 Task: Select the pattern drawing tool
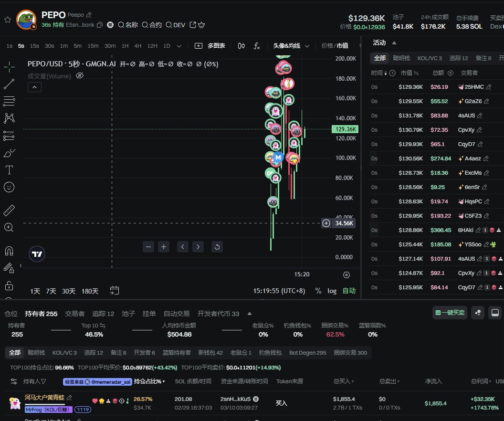coord(9,118)
